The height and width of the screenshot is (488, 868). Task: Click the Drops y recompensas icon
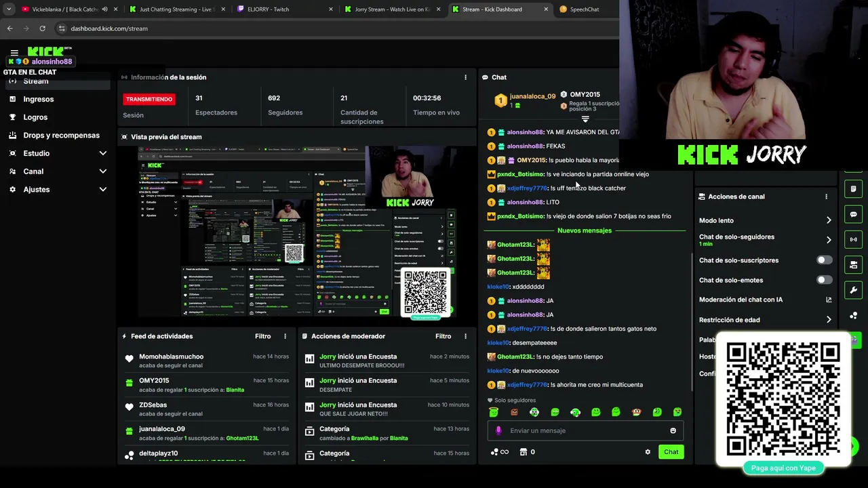pos(12,135)
